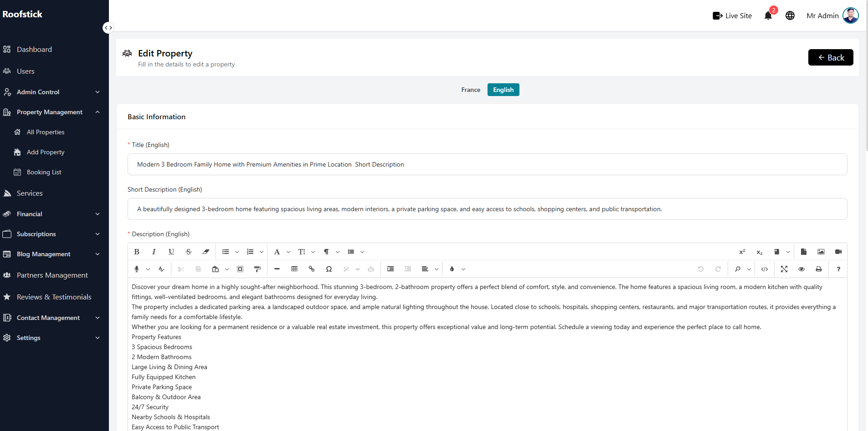Click the globe language icon

point(790,15)
